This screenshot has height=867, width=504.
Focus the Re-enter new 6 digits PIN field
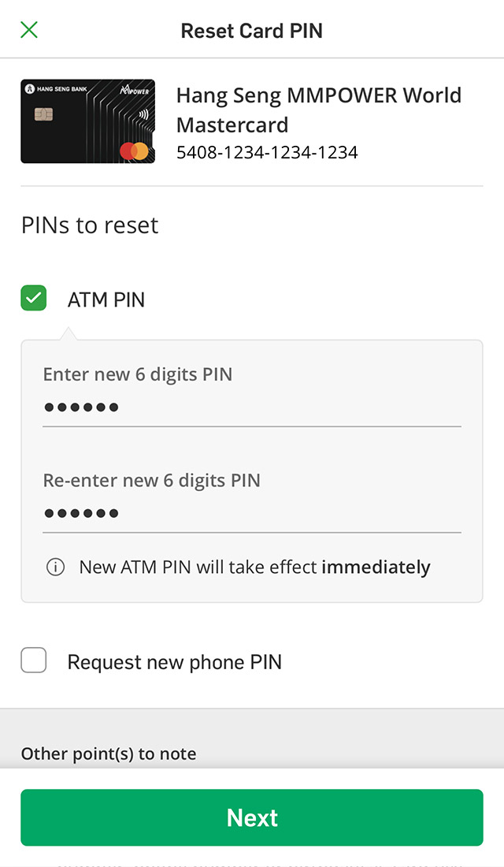[x=252, y=513]
